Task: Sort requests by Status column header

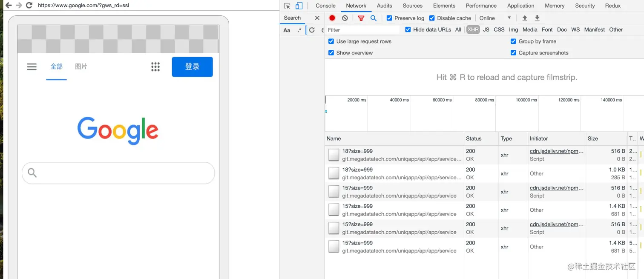Action: (481, 138)
